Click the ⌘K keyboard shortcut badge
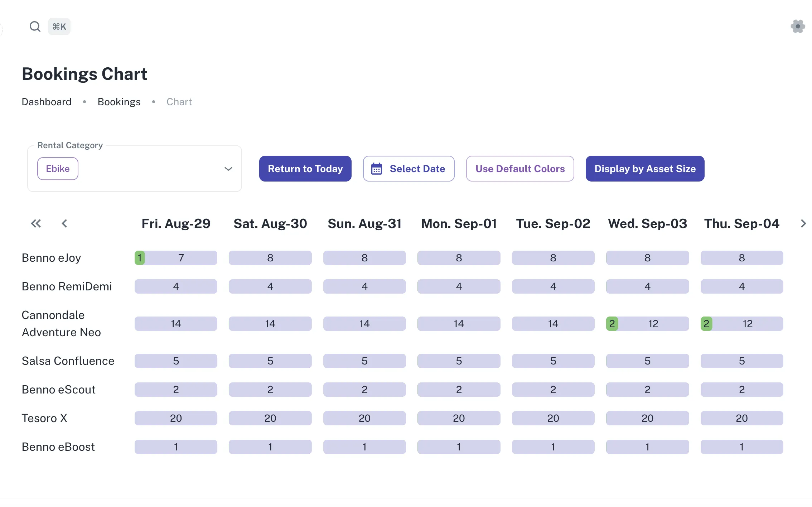This screenshot has width=812, height=507. click(59, 26)
